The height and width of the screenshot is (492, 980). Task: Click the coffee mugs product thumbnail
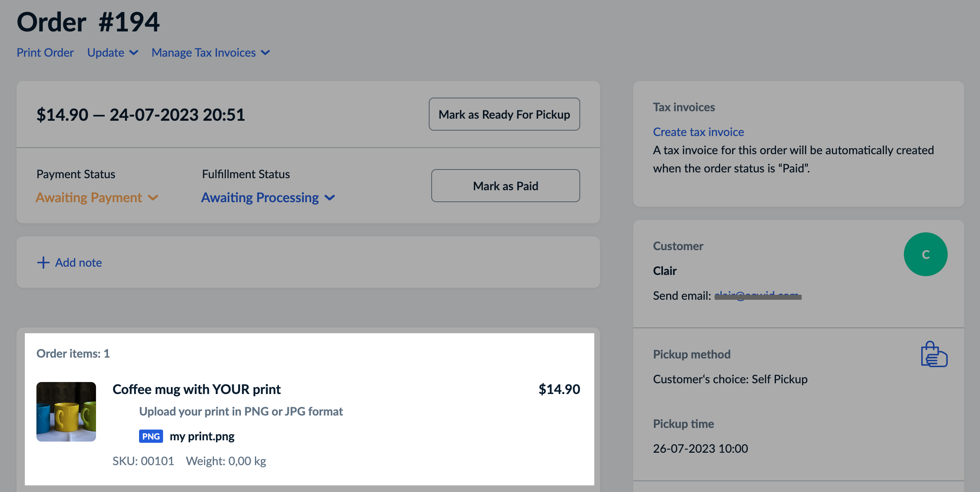(66, 412)
